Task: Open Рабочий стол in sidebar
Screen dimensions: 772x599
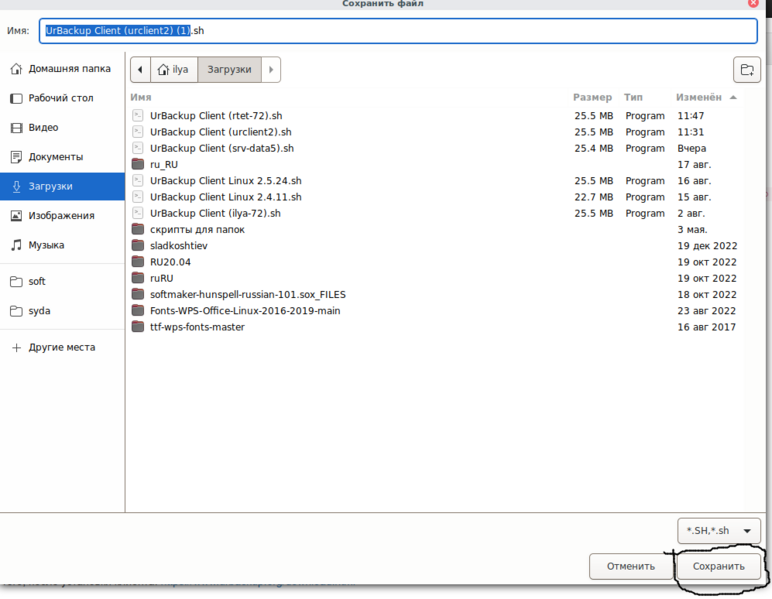Action: click(x=62, y=98)
